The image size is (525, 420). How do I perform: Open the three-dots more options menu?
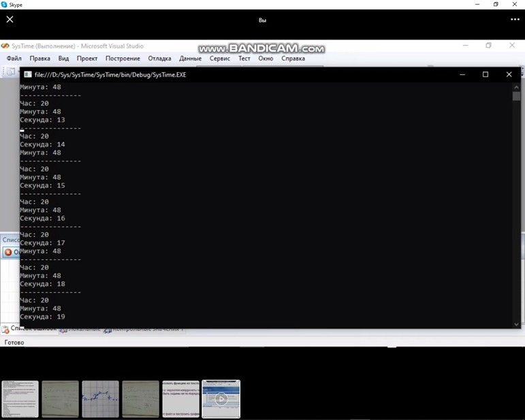515,20
